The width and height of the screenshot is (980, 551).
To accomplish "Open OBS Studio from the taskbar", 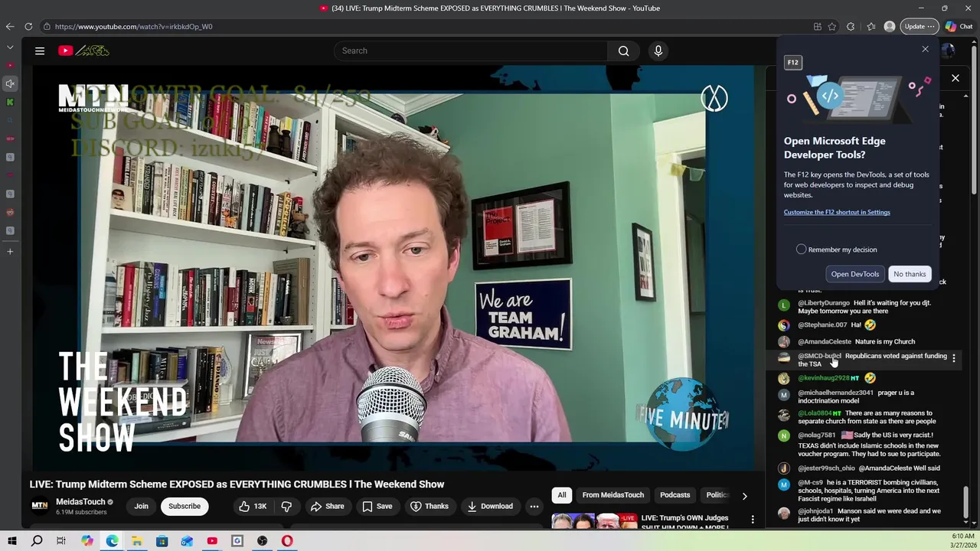I will [262, 541].
